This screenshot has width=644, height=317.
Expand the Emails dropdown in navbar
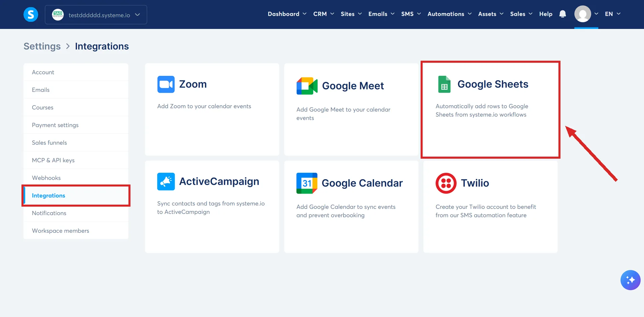[x=381, y=14]
